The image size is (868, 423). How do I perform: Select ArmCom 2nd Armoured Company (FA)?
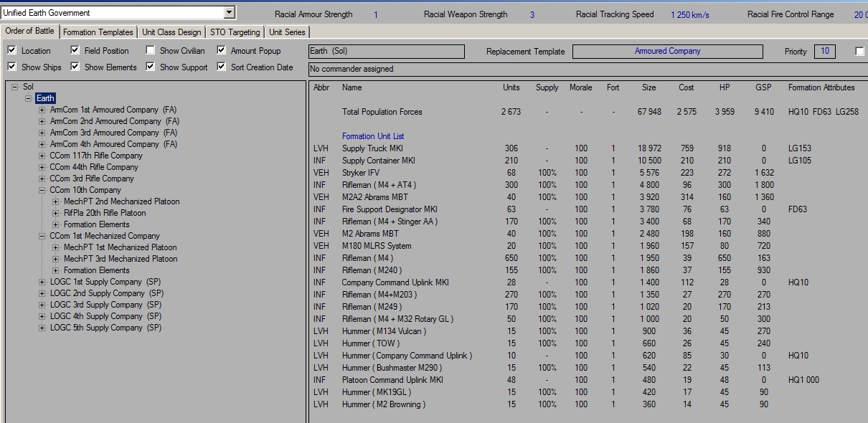[x=113, y=121]
